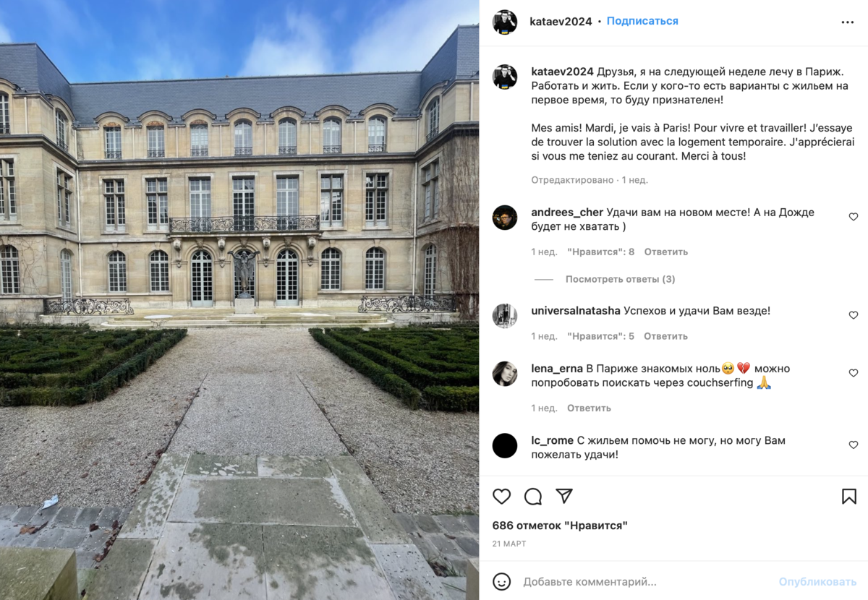The width and height of the screenshot is (868, 600).
Task: Reply to lena_erna's comment via "Ответить"
Action: coord(589,408)
